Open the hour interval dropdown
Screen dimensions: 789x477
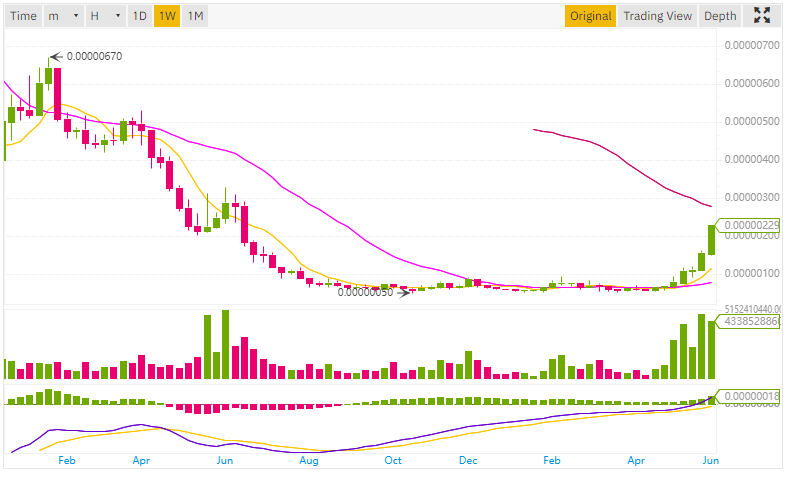(x=105, y=16)
